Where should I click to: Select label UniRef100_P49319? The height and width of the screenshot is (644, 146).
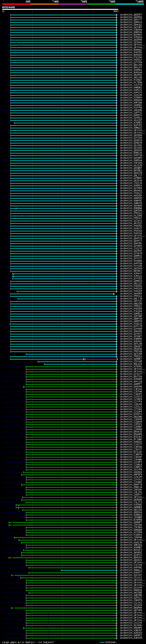tap(131, 289)
